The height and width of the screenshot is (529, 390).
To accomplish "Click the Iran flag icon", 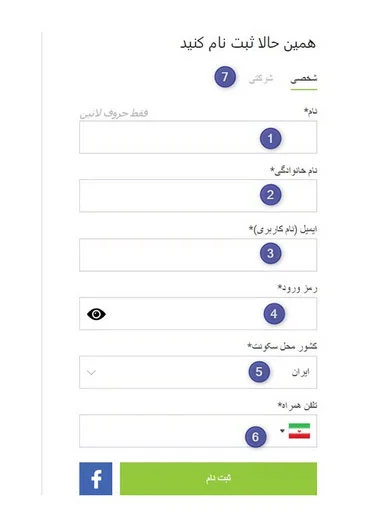I will (x=299, y=431).
